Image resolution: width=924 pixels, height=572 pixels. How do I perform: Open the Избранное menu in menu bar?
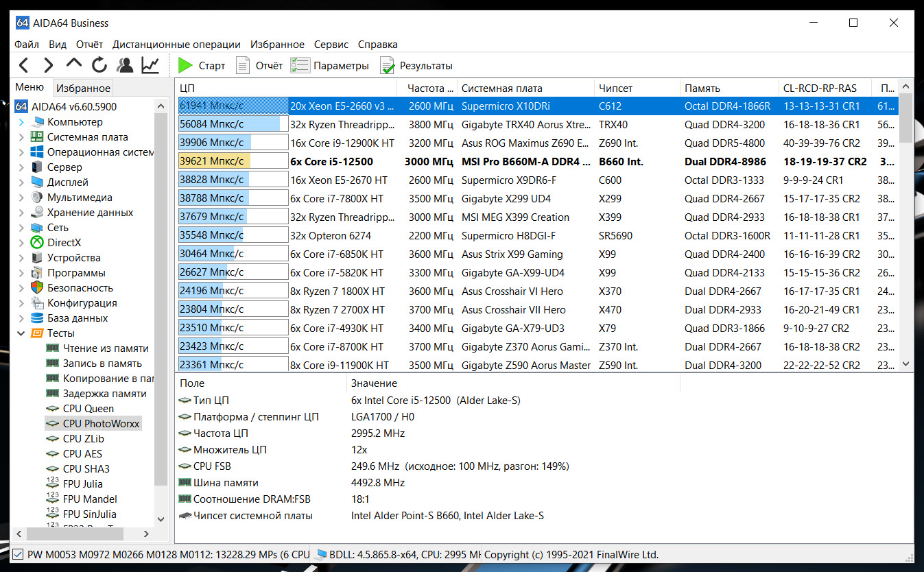(277, 45)
